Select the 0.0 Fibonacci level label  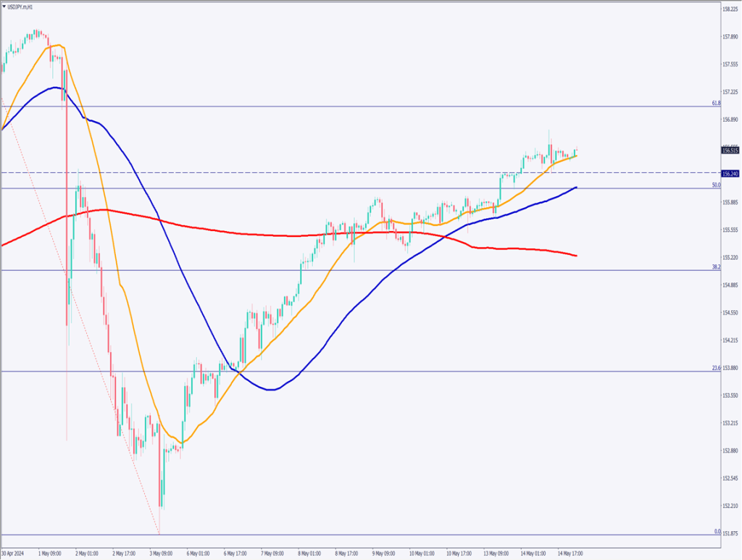pyautogui.click(x=717, y=532)
